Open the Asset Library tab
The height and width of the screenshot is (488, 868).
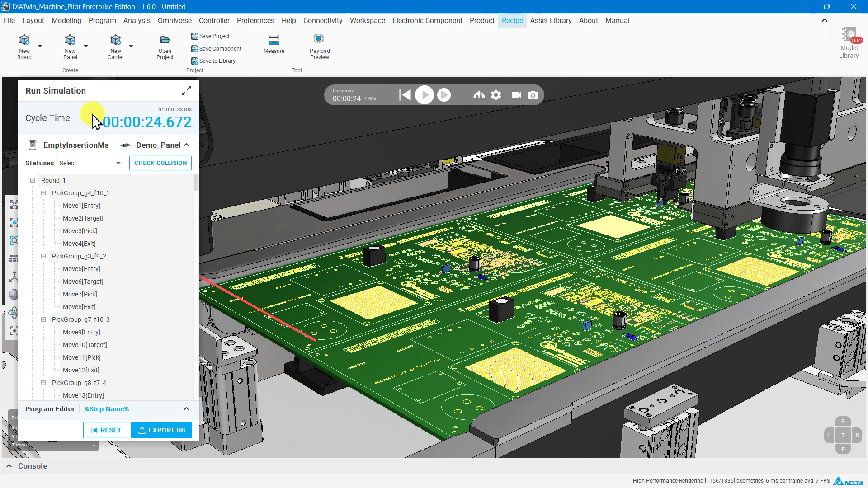(x=551, y=20)
